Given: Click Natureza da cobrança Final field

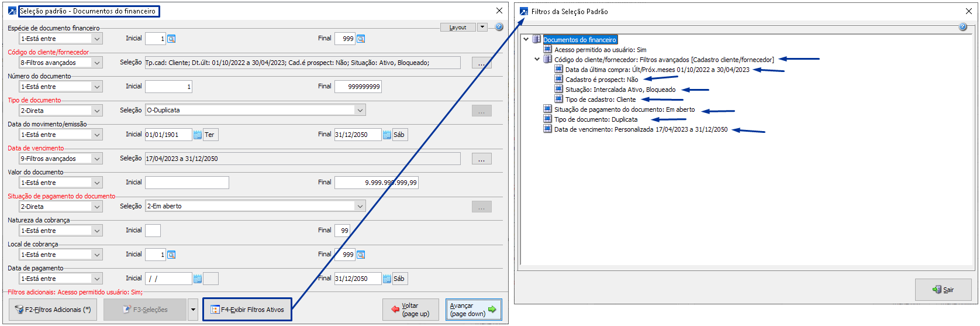Looking at the screenshot, I should pyautogui.click(x=342, y=231).
